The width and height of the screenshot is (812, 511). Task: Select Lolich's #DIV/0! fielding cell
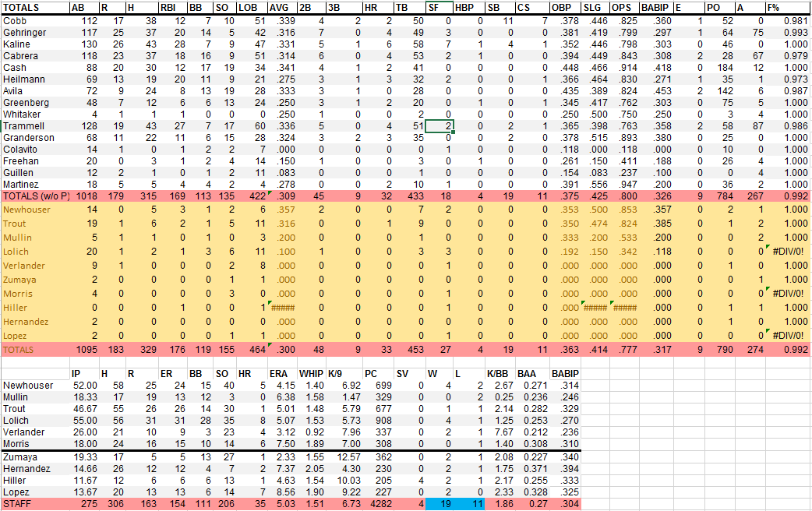788,252
